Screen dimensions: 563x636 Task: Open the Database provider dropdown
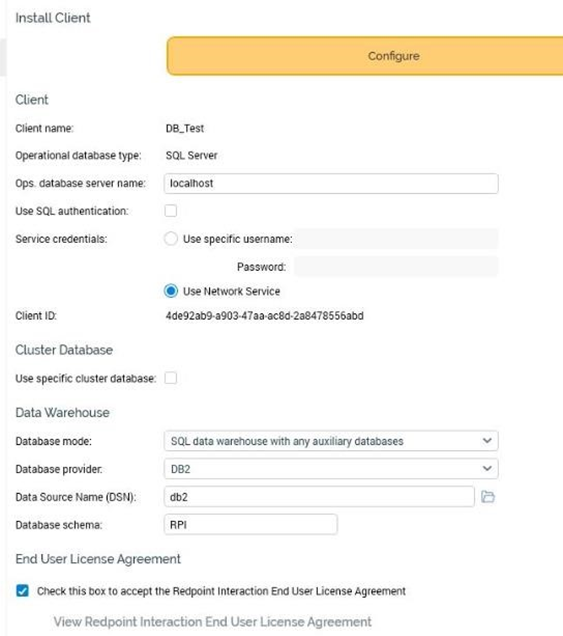331,469
